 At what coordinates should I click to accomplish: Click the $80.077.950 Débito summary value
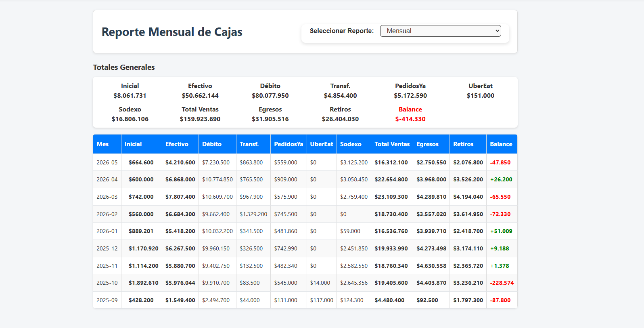coord(270,96)
